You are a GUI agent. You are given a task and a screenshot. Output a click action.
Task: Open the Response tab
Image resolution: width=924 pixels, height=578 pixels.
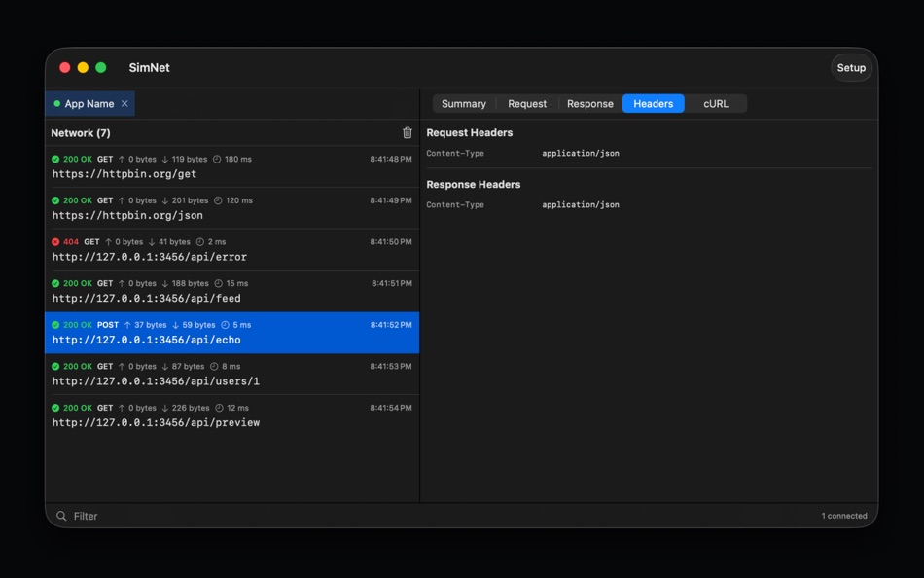pyautogui.click(x=589, y=103)
